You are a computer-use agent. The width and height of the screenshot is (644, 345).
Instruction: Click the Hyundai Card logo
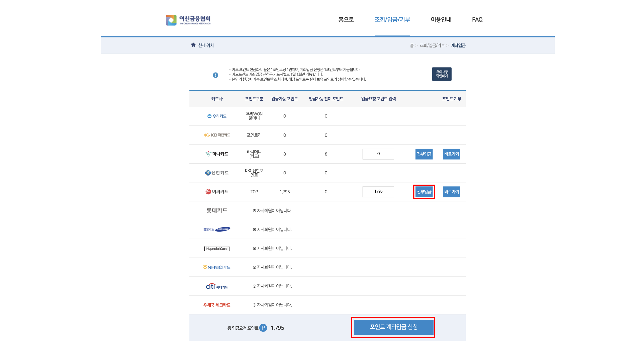(217, 248)
